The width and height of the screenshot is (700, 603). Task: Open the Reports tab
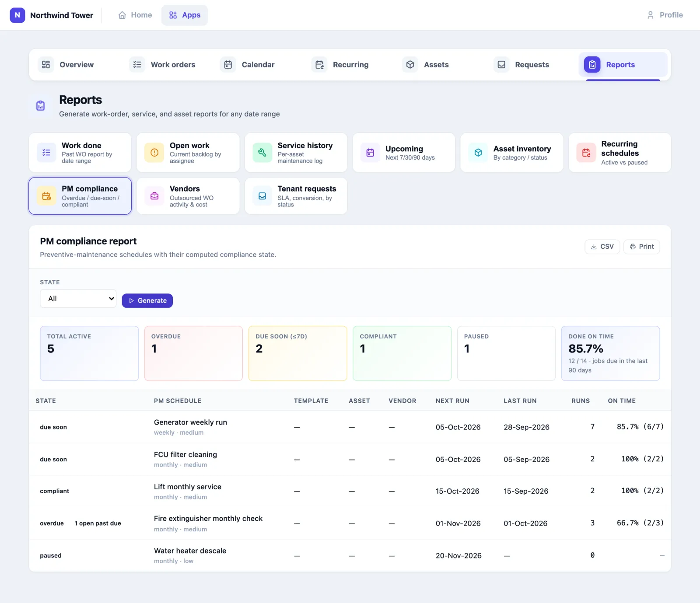pos(623,65)
